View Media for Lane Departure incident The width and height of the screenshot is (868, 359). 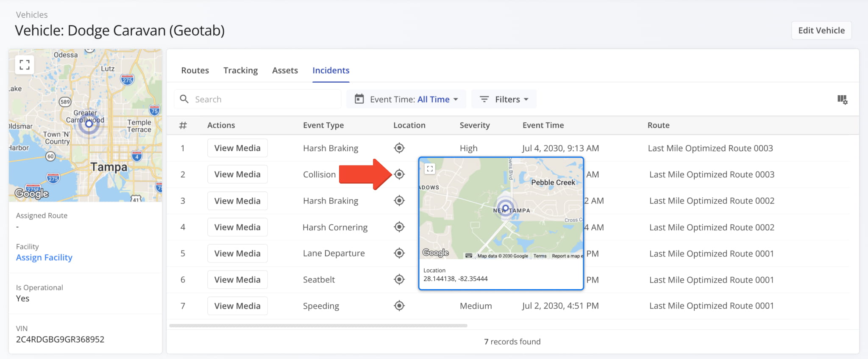(x=237, y=253)
